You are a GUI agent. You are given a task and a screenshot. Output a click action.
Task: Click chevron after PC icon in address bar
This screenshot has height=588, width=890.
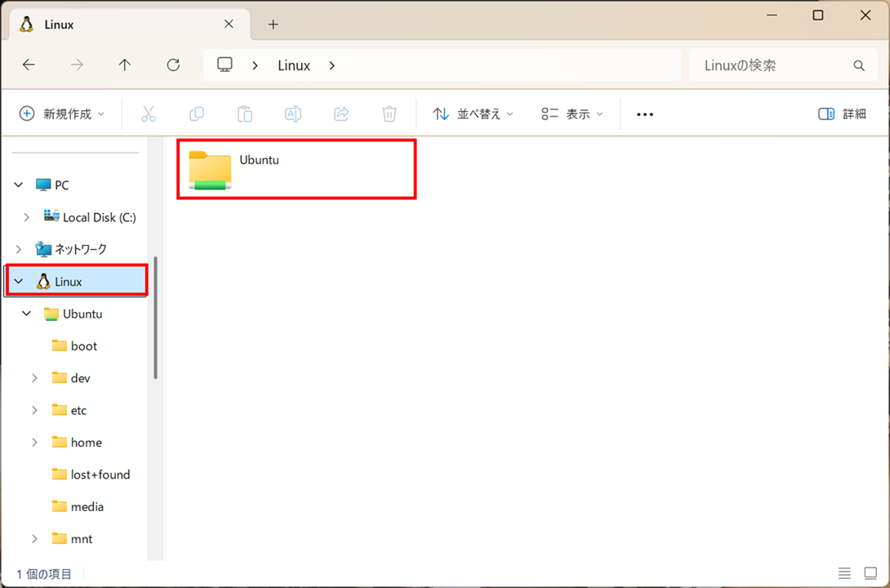pyautogui.click(x=256, y=66)
